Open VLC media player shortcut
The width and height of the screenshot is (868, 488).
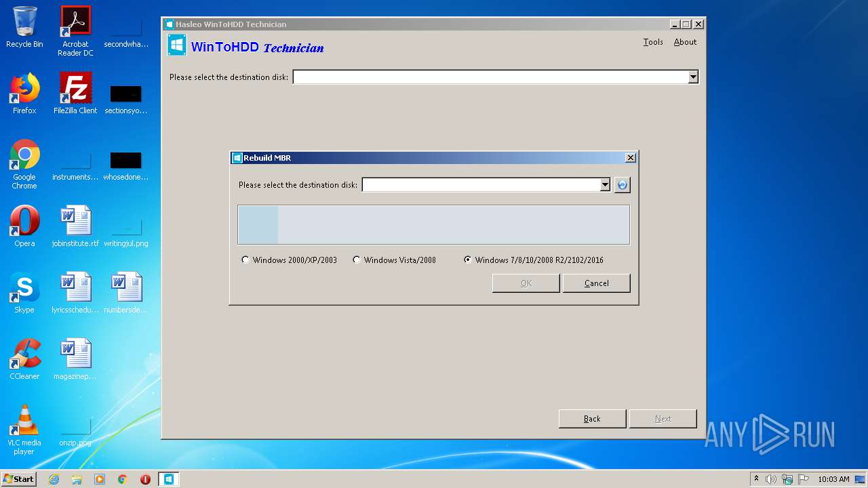click(x=24, y=430)
